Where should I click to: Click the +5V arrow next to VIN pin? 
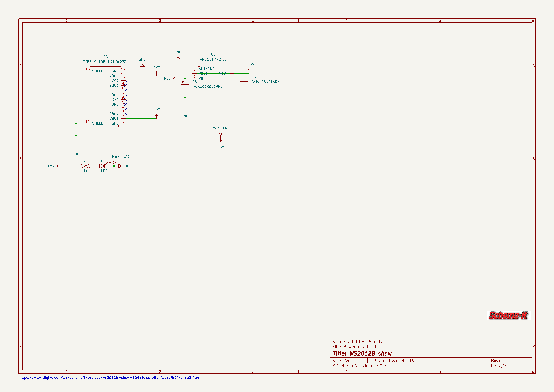pyautogui.click(x=175, y=78)
